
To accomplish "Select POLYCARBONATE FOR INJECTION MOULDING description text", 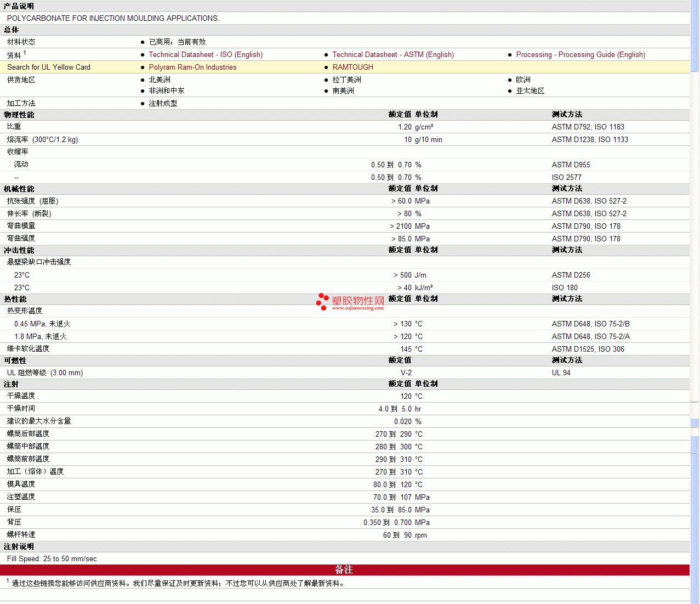I will pos(113,19).
